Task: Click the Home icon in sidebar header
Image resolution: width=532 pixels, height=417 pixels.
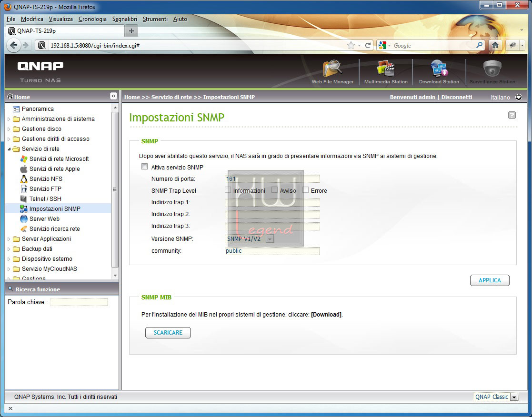Action: pyautogui.click(x=10, y=97)
